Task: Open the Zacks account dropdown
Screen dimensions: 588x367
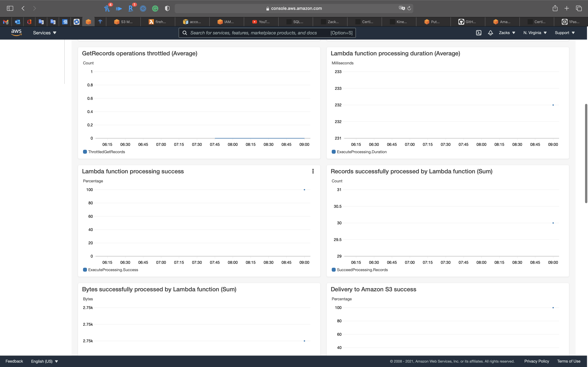Action: pyautogui.click(x=507, y=33)
